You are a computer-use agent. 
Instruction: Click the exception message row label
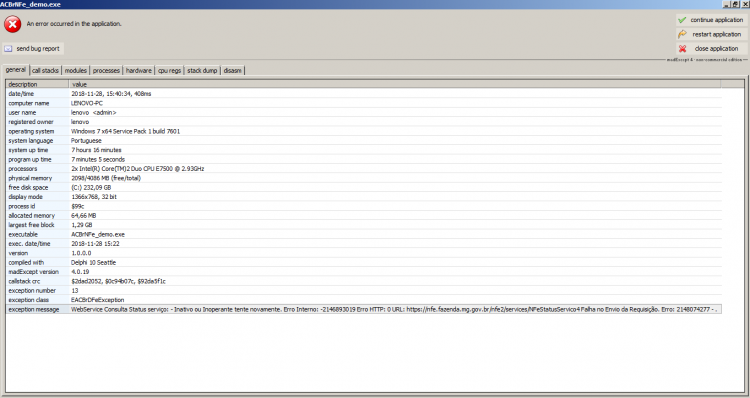pyautogui.click(x=34, y=310)
